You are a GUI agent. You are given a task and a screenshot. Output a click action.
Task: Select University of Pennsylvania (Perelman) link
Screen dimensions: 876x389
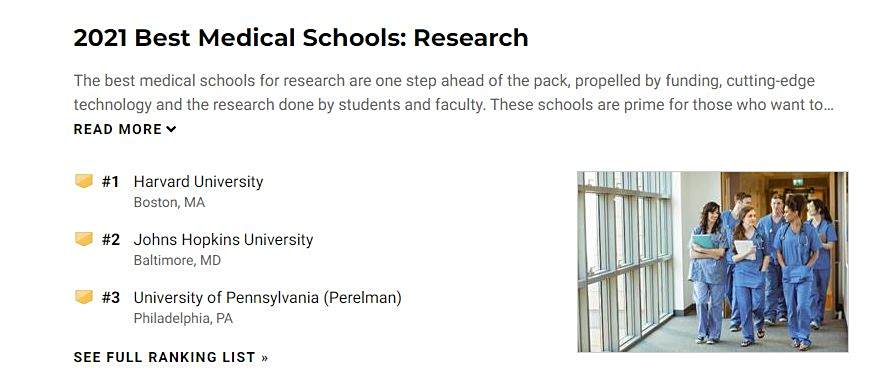[268, 298]
